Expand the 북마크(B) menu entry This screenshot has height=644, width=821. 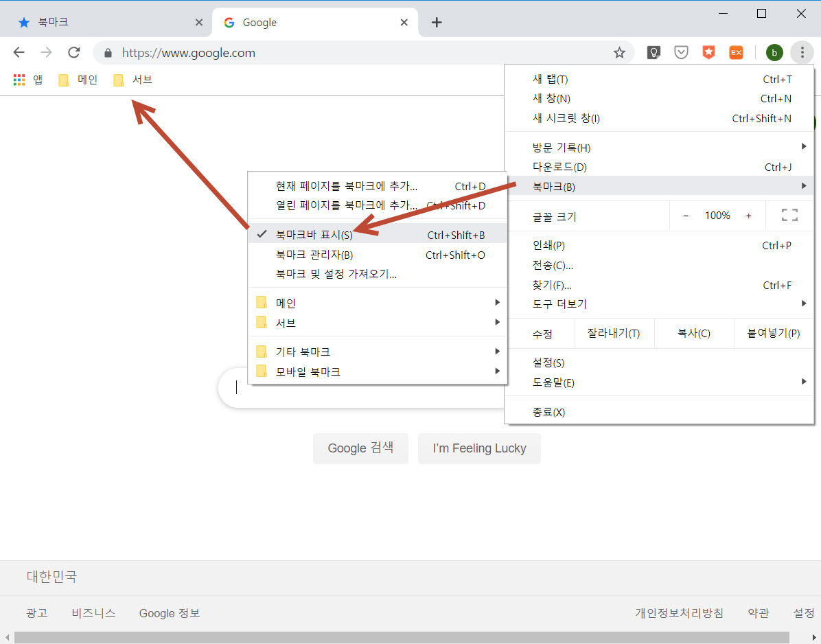pyautogui.click(x=659, y=186)
